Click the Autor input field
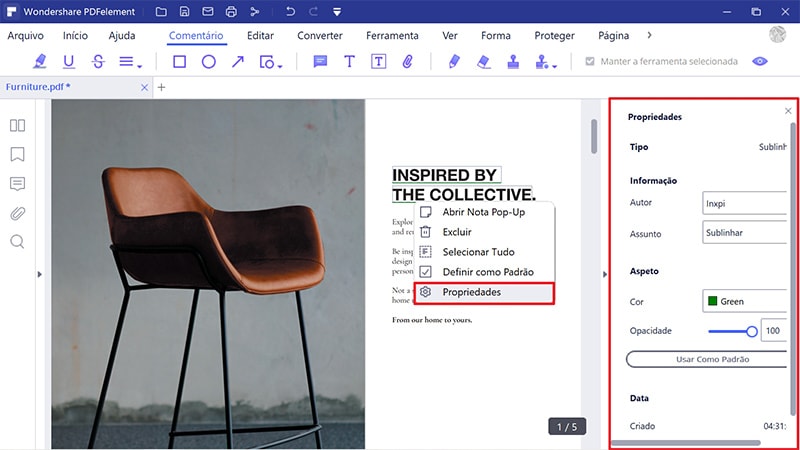The height and width of the screenshot is (450, 800). [744, 203]
